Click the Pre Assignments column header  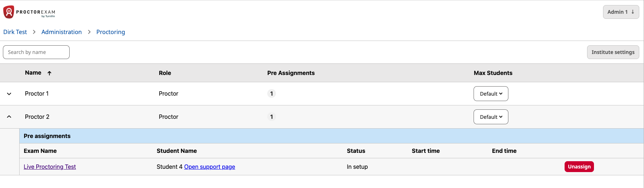coord(291,73)
